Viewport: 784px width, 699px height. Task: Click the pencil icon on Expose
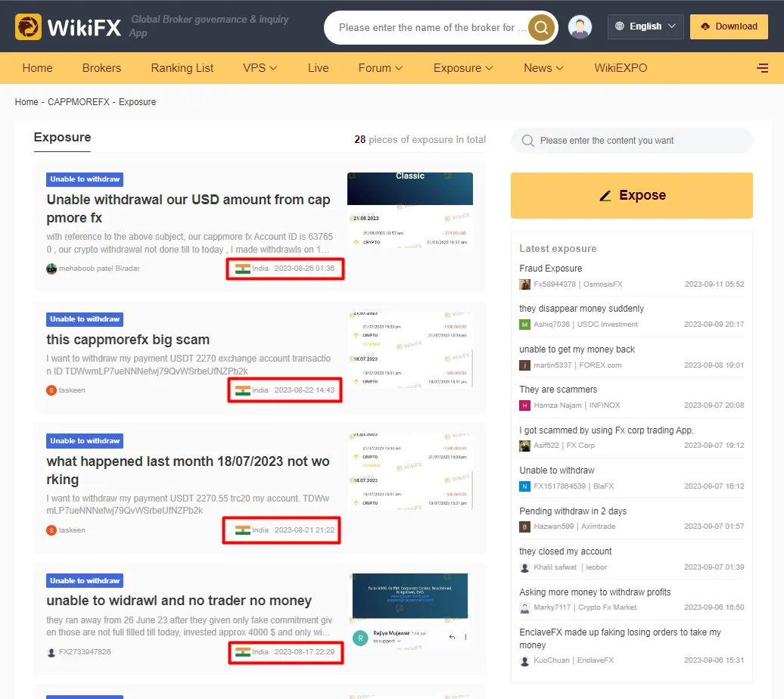pos(605,195)
